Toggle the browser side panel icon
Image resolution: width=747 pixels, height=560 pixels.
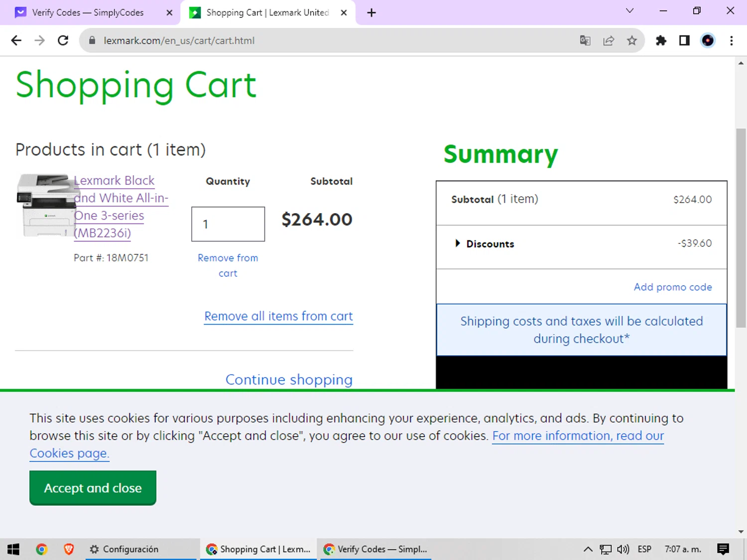click(684, 40)
